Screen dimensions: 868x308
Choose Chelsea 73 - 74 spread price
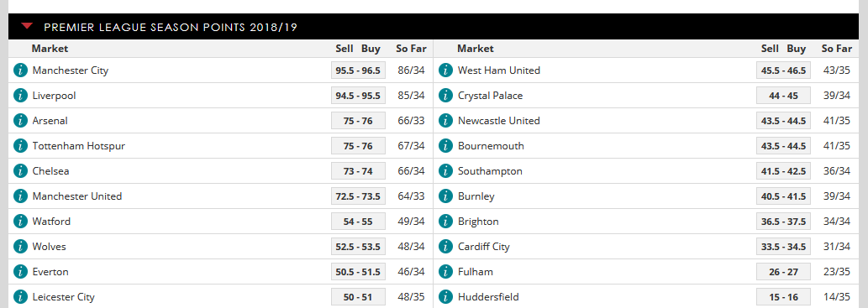358,171
